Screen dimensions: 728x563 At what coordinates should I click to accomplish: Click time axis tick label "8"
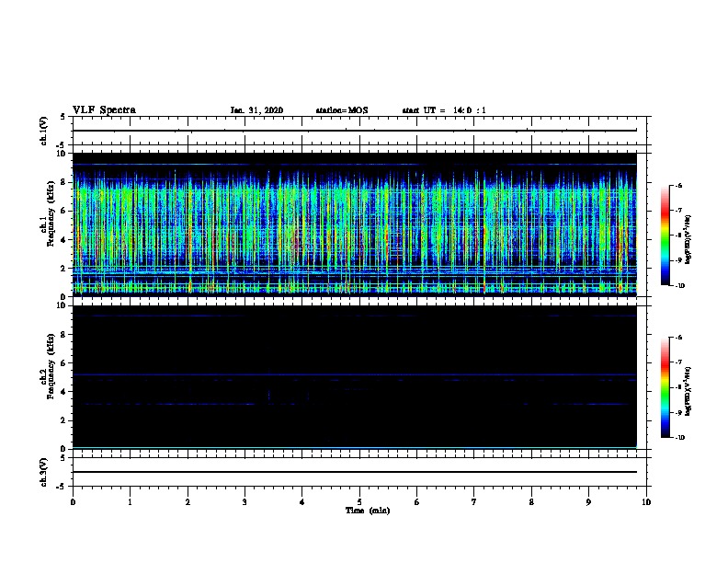(531, 502)
